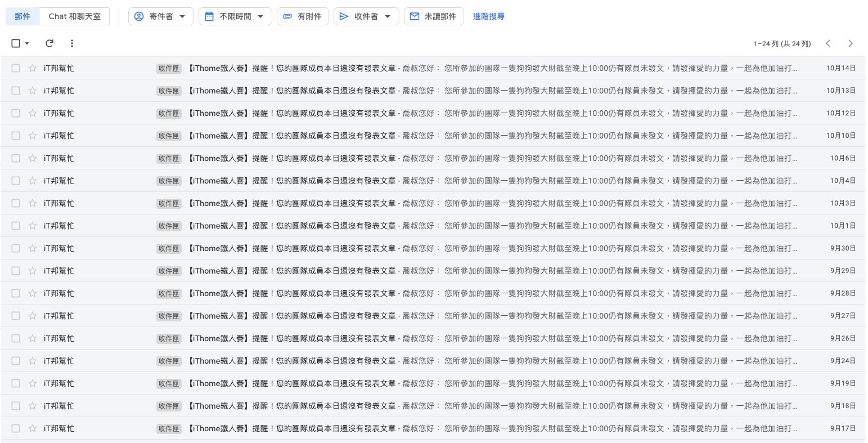
Task: Star the email dated 10月14日
Action: pyautogui.click(x=33, y=68)
